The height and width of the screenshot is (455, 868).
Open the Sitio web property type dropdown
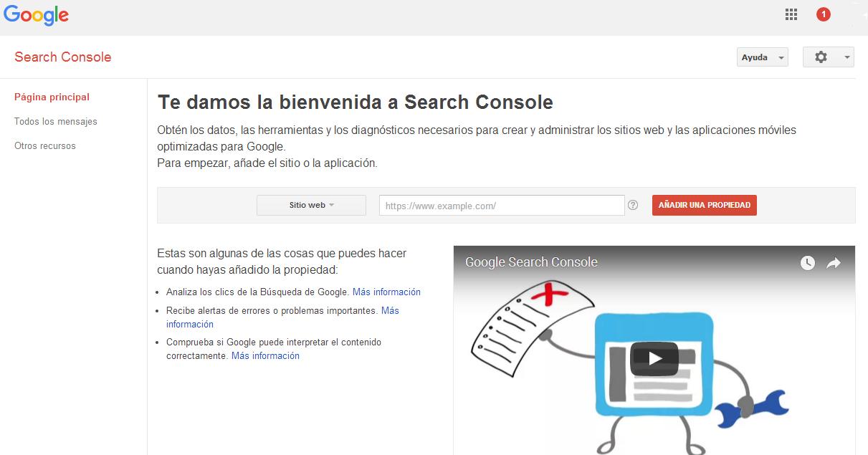click(x=311, y=205)
